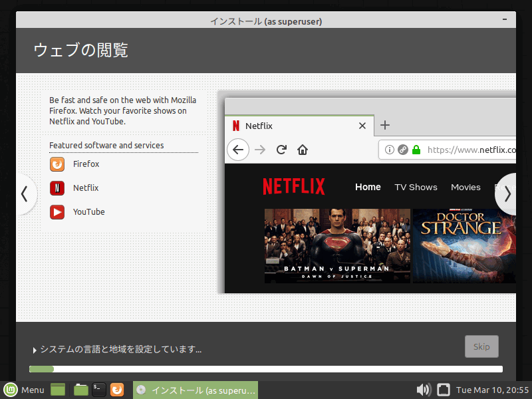Viewport: 532px width, 399px height.
Task: Launch Terminal from the panel
Action: pyautogui.click(x=99, y=390)
